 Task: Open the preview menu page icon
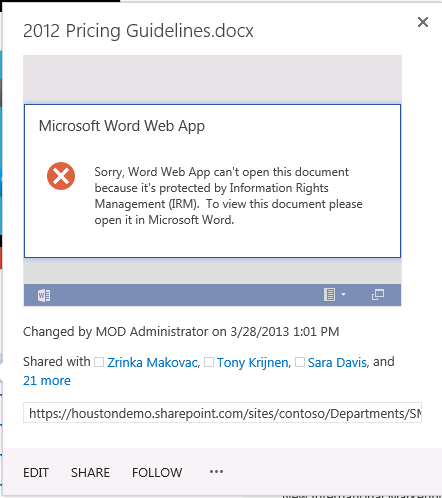pos(329,295)
